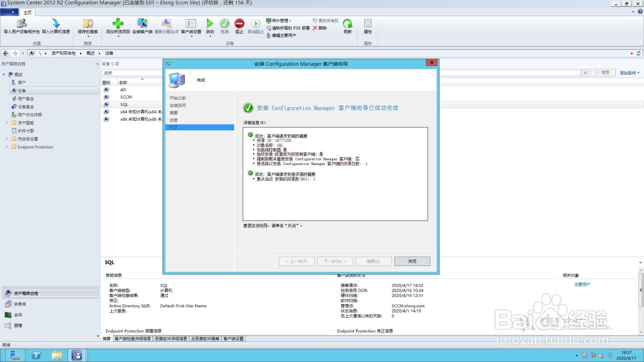Switch to Monitoring workspace (监视)

(50, 315)
